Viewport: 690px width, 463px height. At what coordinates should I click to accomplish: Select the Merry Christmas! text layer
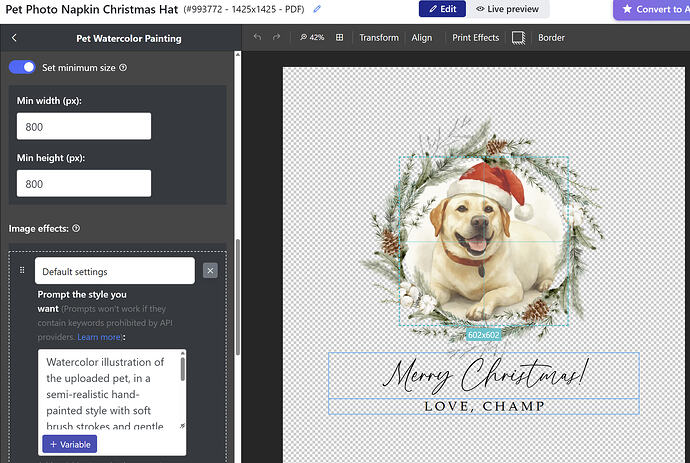484,375
